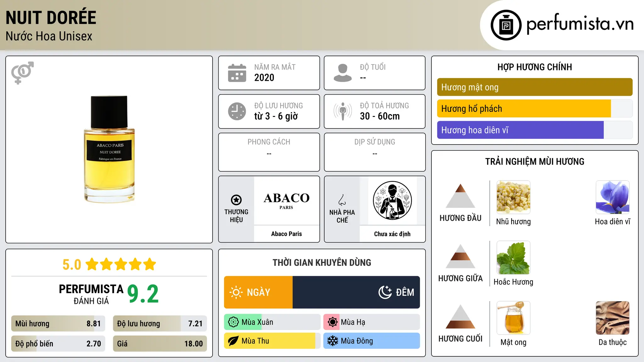Open the Hoắc Hương note image

coord(514,258)
